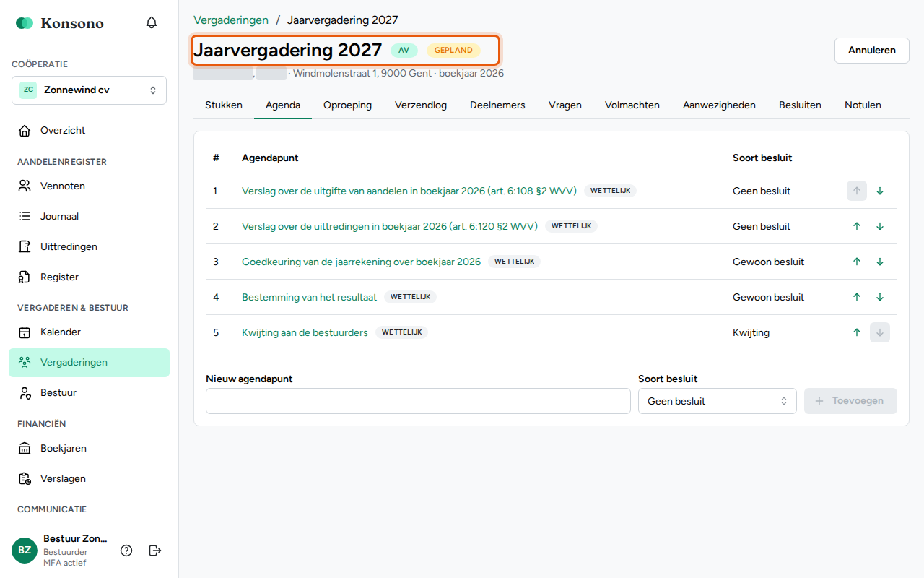
Task: Click the logout icon
Action: click(154, 551)
